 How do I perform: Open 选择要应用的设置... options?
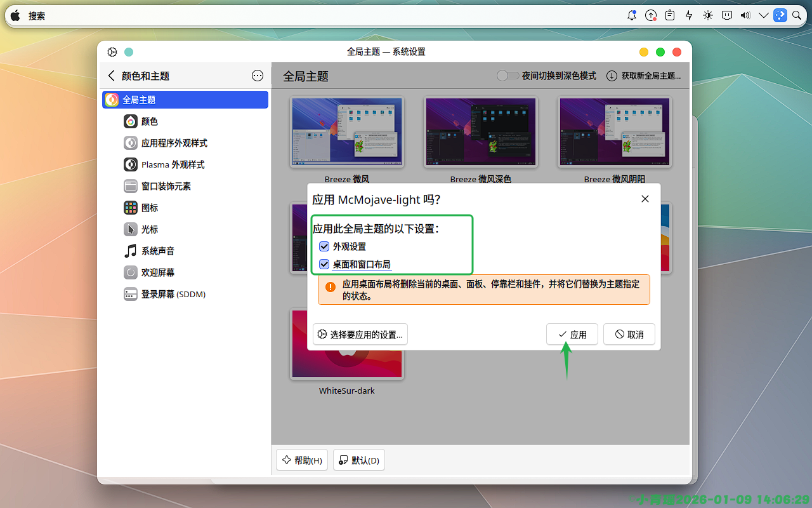[360, 334]
